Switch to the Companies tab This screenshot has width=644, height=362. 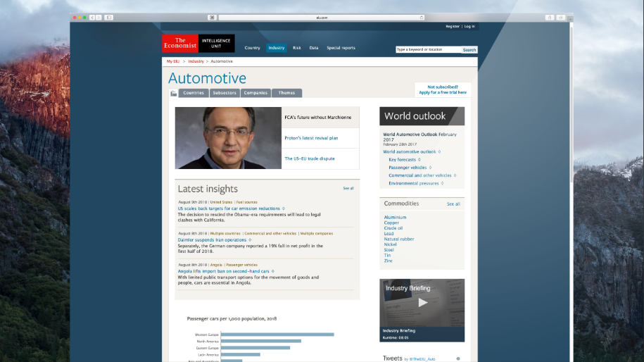(255, 93)
